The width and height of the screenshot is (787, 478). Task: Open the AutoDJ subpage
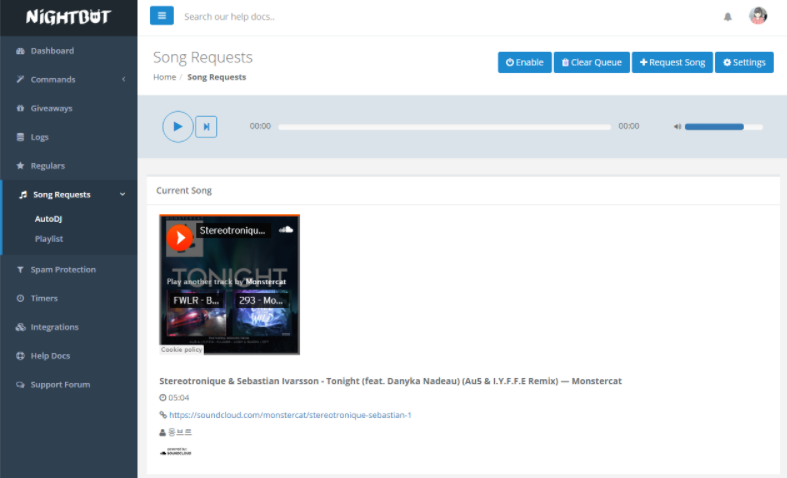[x=48, y=219]
